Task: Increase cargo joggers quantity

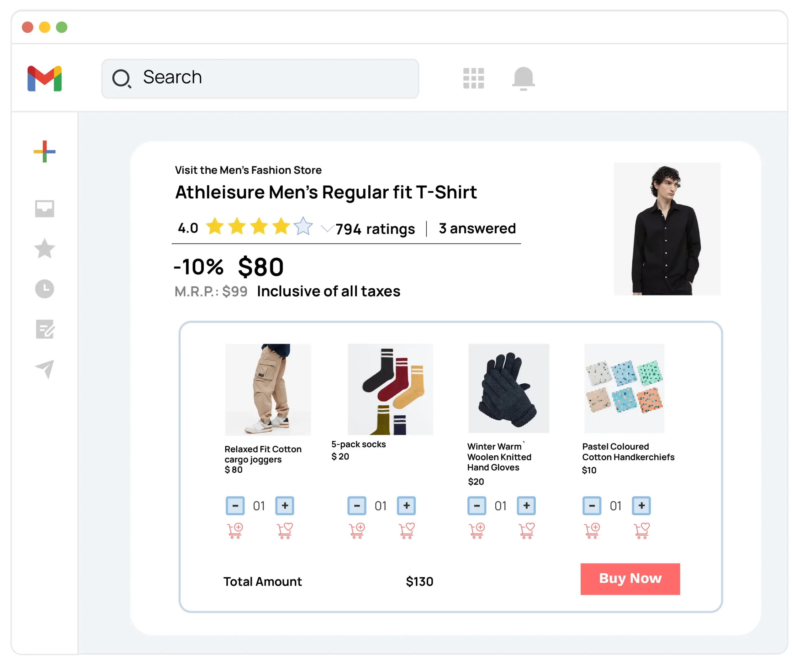Action: coord(285,506)
